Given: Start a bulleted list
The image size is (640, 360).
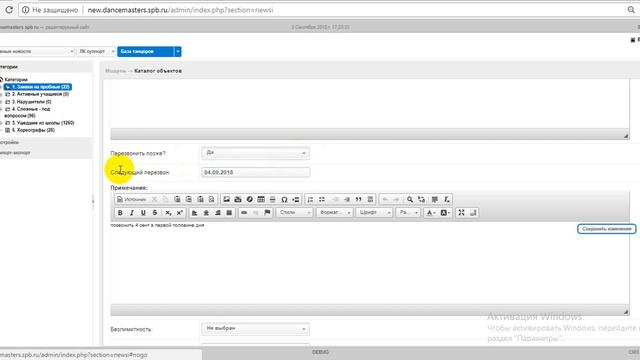Looking at the screenshot, I should 322,199.
